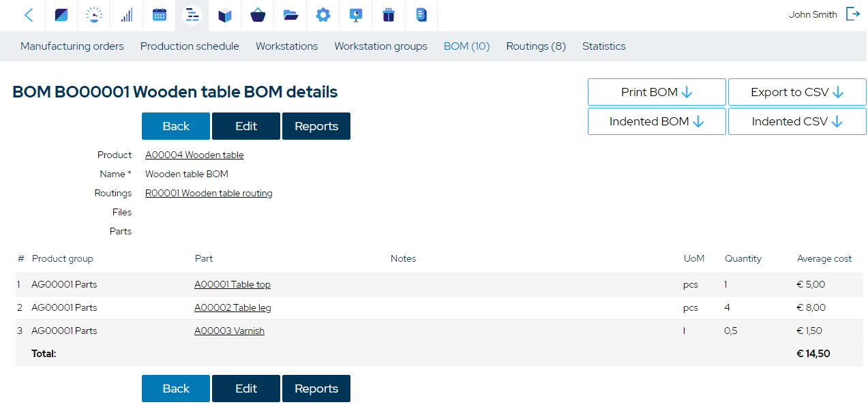Open the A00004 Wooden table product link

[194, 155]
